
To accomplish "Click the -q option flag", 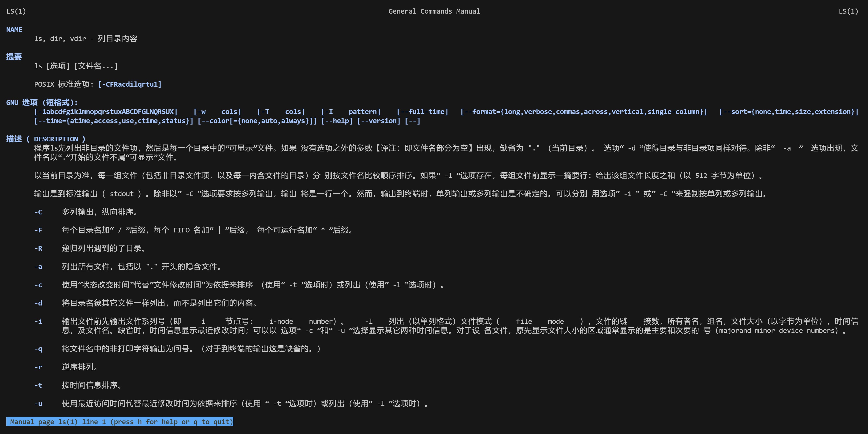I will pyautogui.click(x=38, y=349).
